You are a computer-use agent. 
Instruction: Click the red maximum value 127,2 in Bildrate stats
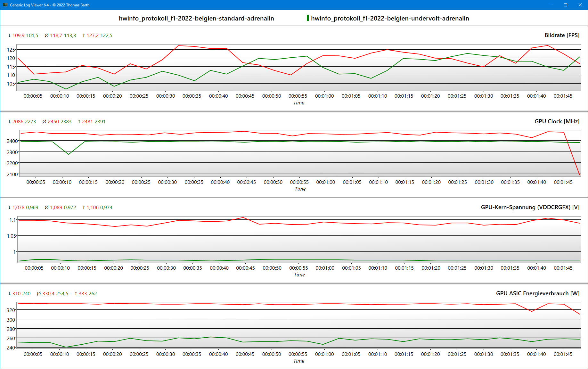coord(92,36)
